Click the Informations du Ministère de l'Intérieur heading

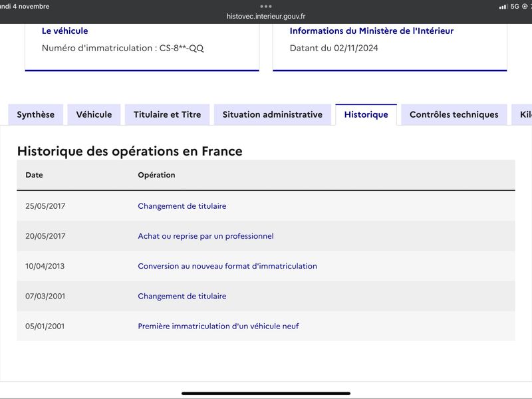[x=372, y=31]
